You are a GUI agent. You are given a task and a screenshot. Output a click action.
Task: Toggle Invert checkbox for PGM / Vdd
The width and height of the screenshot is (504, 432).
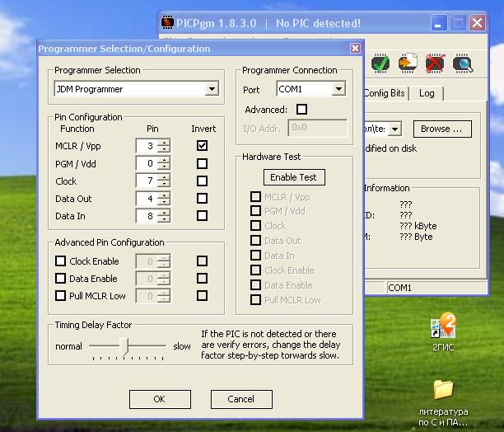tap(202, 163)
